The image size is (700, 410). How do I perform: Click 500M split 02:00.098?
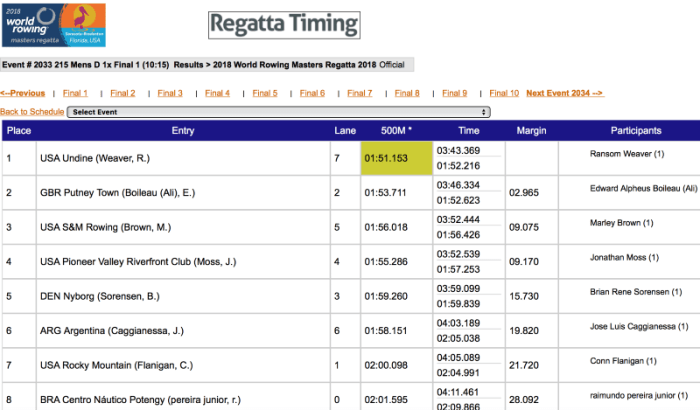click(386, 365)
